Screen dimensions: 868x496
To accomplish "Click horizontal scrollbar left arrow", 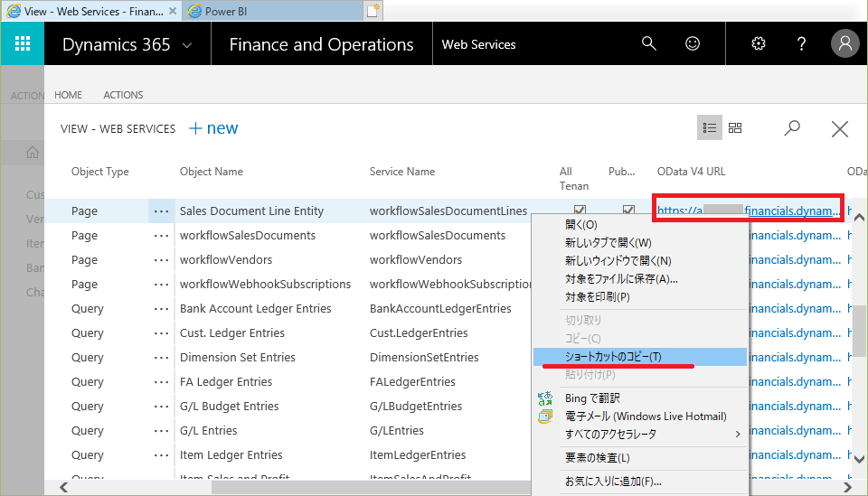I will point(64,487).
